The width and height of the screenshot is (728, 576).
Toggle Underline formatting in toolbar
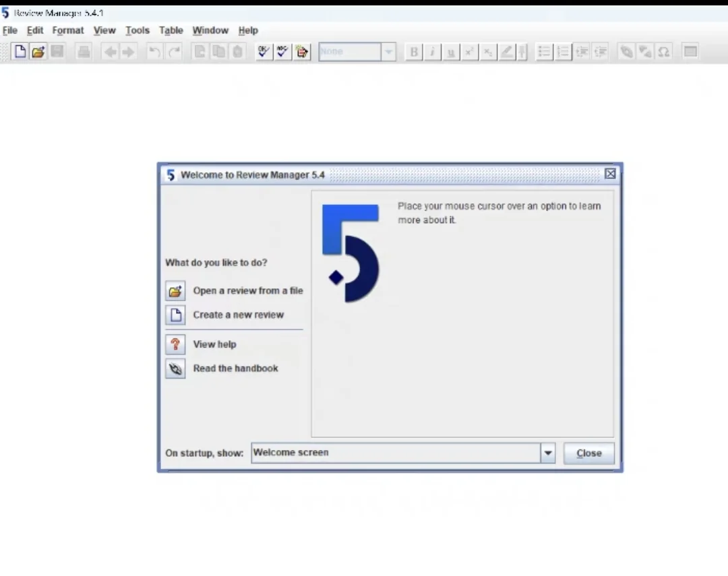(x=451, y=51)
